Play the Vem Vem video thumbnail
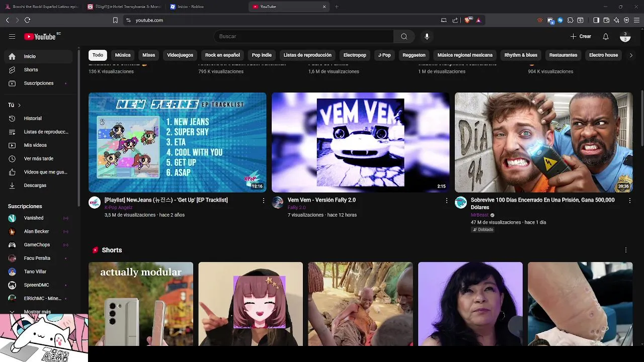 tap(360, 142)
